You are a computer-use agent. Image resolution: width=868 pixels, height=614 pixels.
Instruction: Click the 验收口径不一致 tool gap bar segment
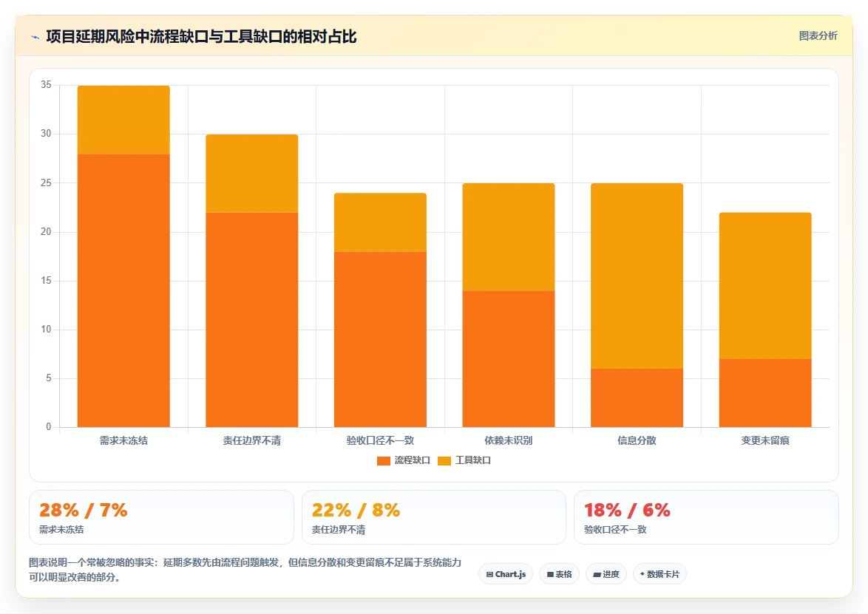pyautogui.click(x=380, y=222)
